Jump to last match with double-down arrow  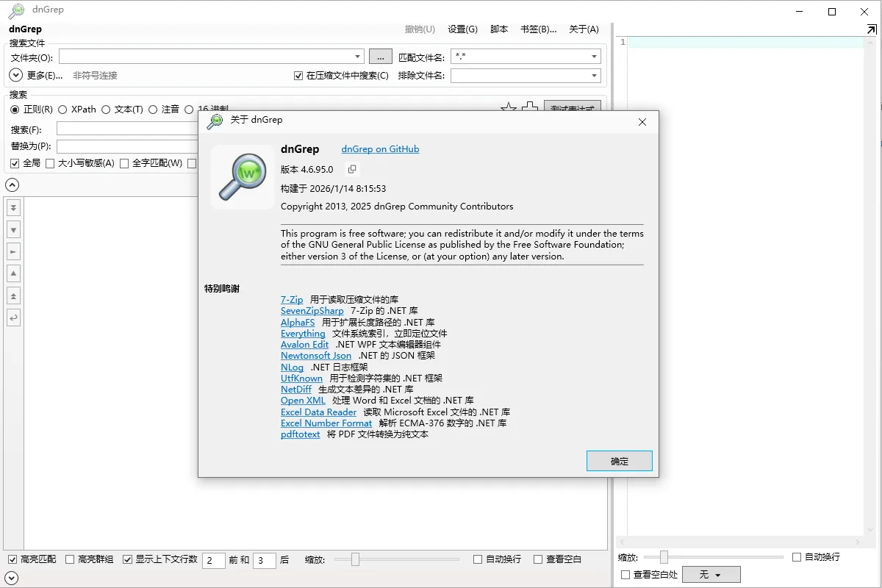12,207
